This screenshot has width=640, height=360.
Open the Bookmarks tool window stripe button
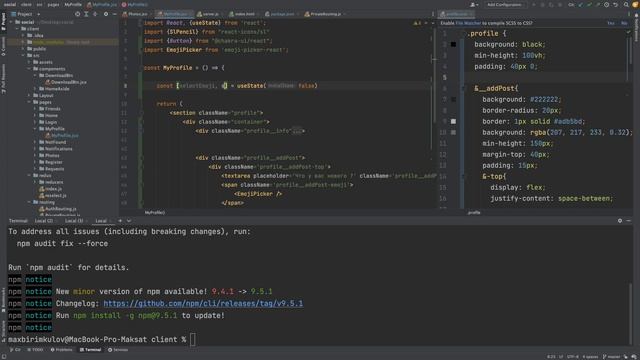(x=3, y=300)
